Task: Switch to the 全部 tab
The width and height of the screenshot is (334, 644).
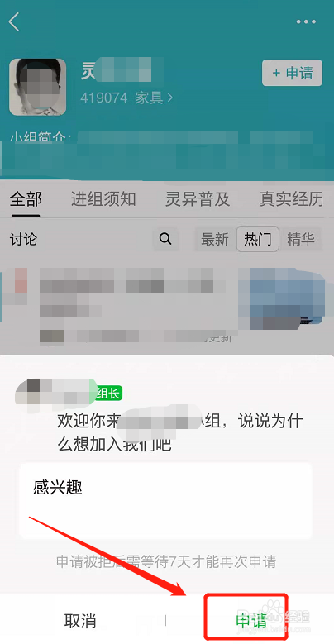Action: click(x=26, y=199)
